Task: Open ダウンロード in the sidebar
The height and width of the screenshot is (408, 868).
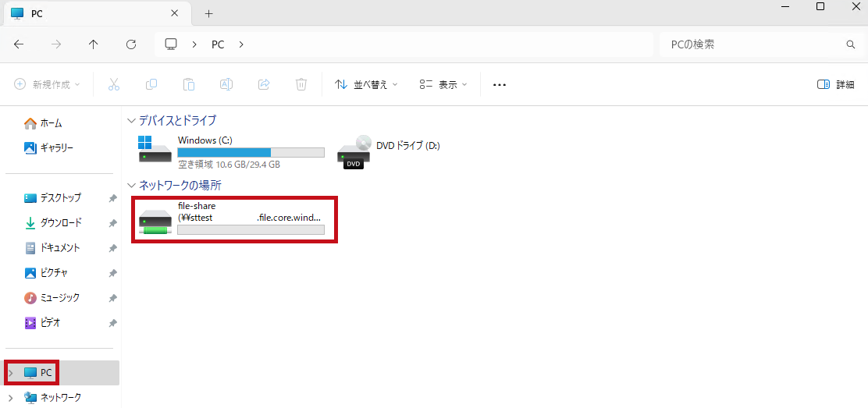Action: point(54,222)
